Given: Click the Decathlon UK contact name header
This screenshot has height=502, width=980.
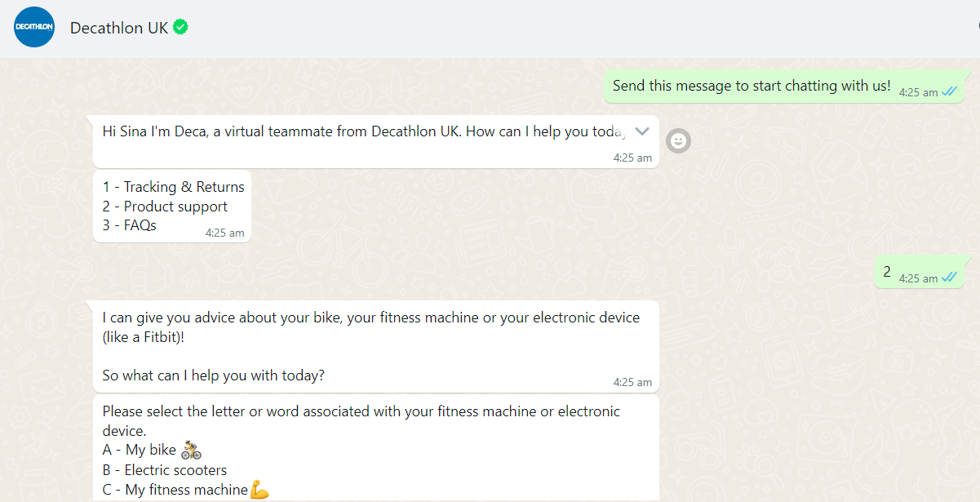Looking at the screenshot, I should point(119,27).
